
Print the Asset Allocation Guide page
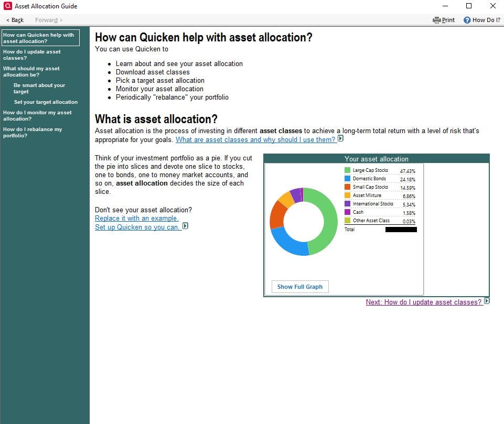[x=444, y=20]
